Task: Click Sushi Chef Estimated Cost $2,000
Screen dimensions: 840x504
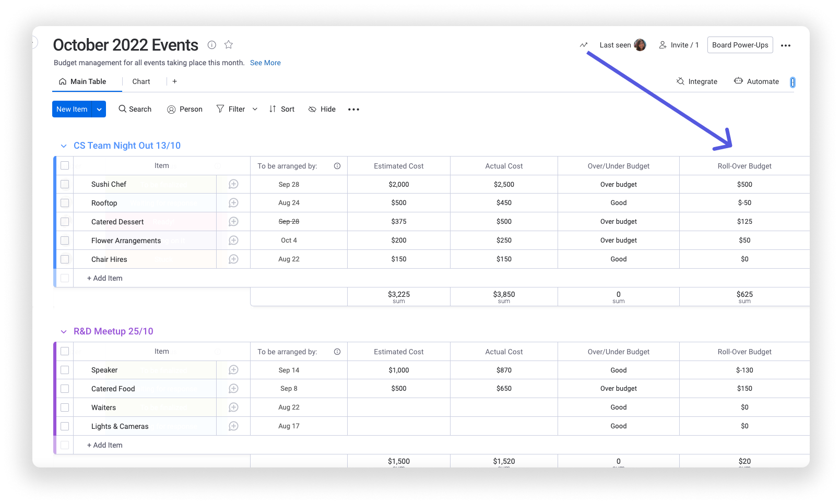Action: coord(399,184)
